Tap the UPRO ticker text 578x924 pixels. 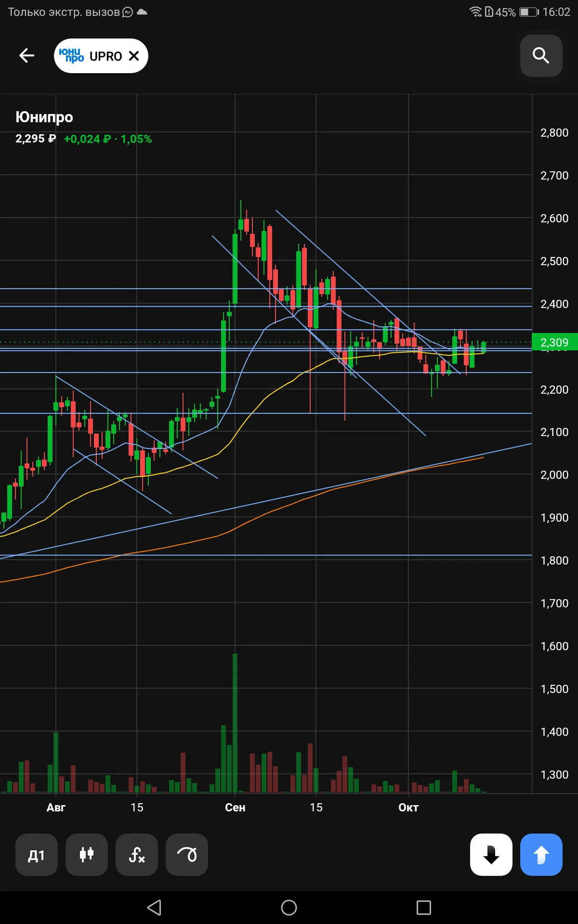pyautogui.click(x=106, y=56)
